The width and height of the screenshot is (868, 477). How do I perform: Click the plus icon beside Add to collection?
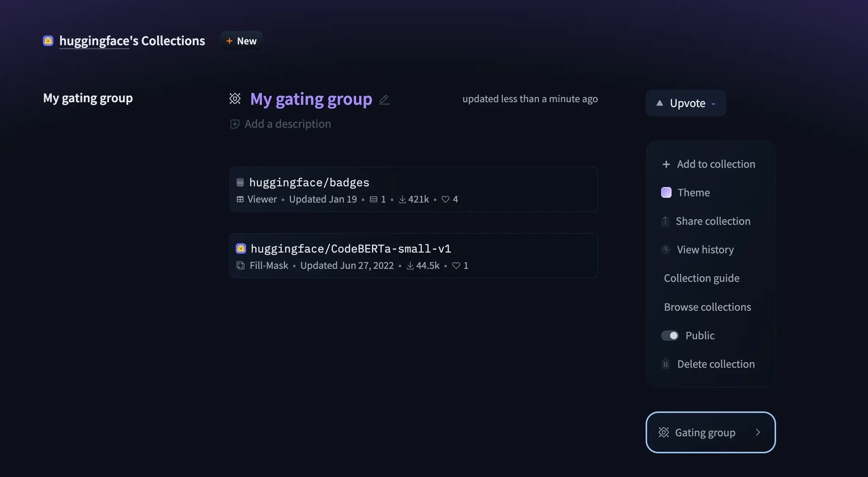point(666,164)
